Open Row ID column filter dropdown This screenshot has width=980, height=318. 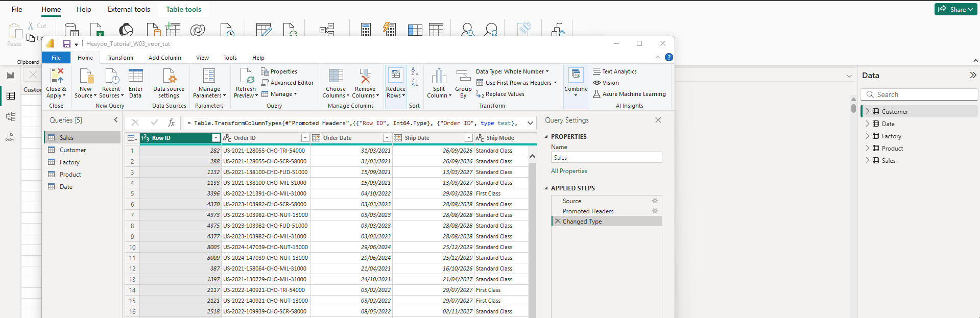tap(216, 138)
